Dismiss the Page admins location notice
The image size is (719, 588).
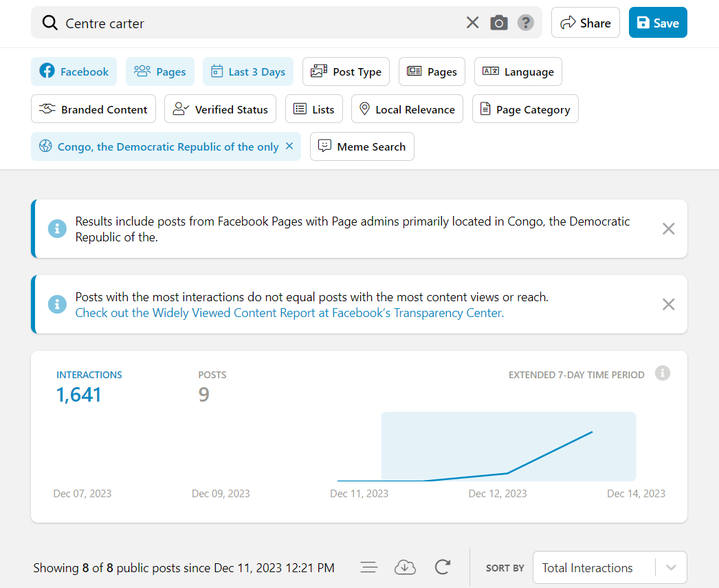[x=669, y=229]
